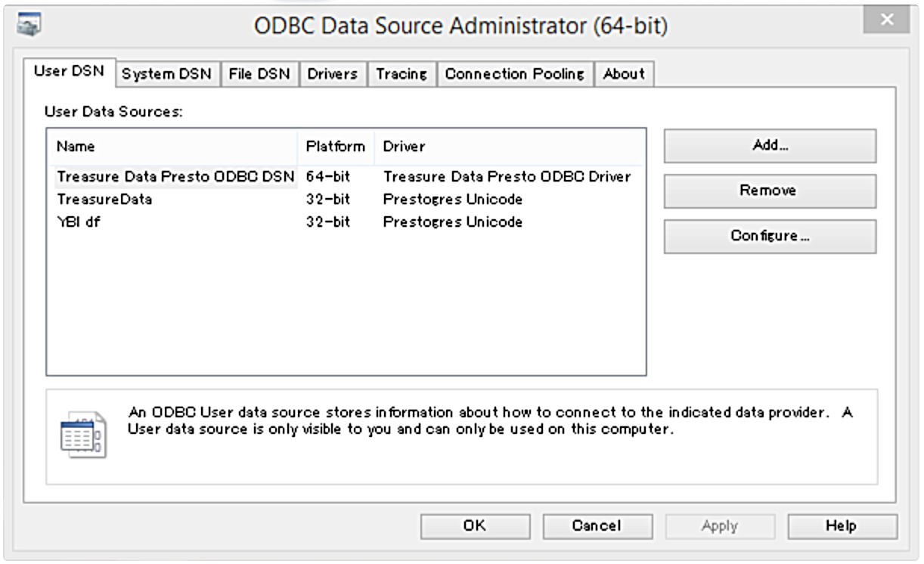Click the Platform column header
The height and width of the screenshot is (564, 924).
point(335,147)
